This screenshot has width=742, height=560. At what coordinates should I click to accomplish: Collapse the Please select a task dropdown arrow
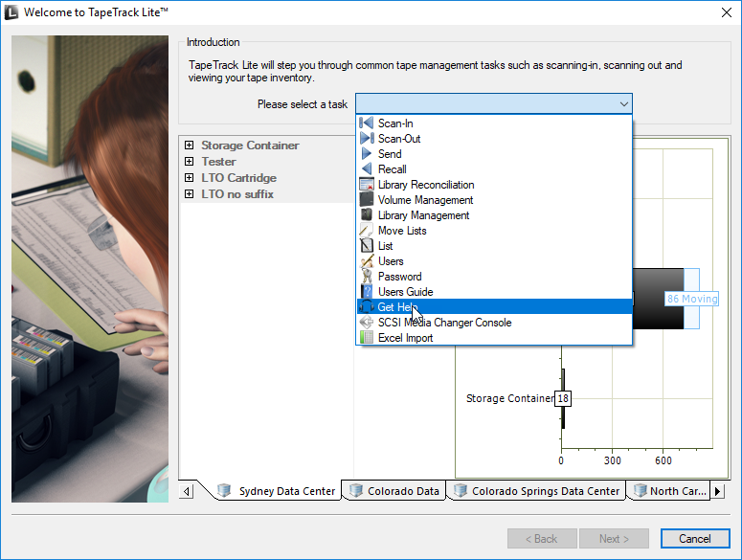(623, 103)
